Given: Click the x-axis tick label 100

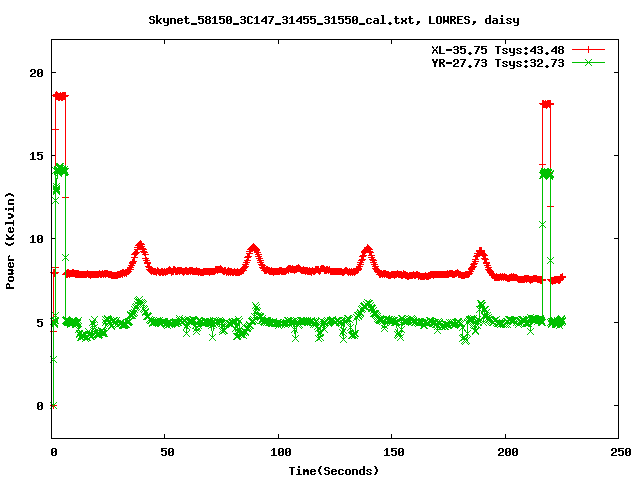Looking at the screenshot, I should pyautogui.click(x=280, y=452).
